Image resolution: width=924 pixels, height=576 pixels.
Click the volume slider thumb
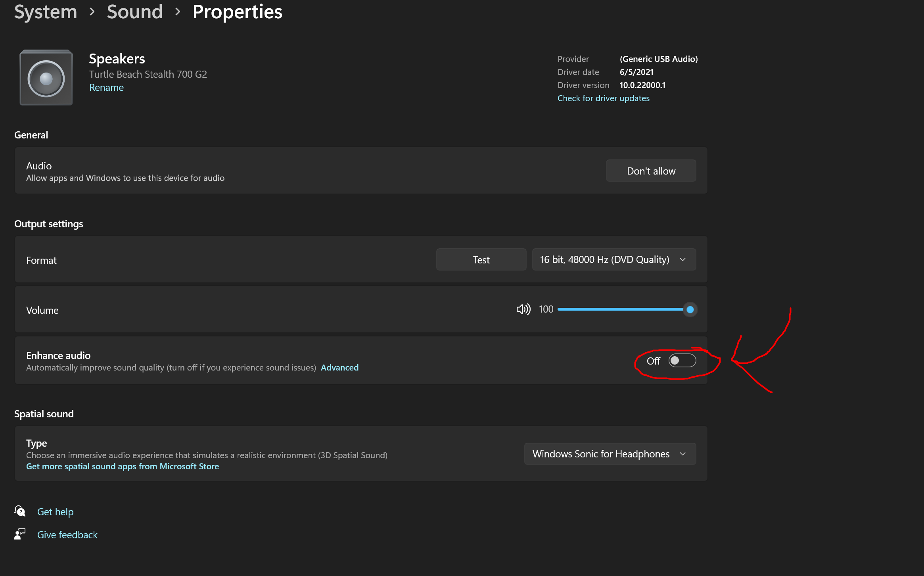[x=690, y=309]
